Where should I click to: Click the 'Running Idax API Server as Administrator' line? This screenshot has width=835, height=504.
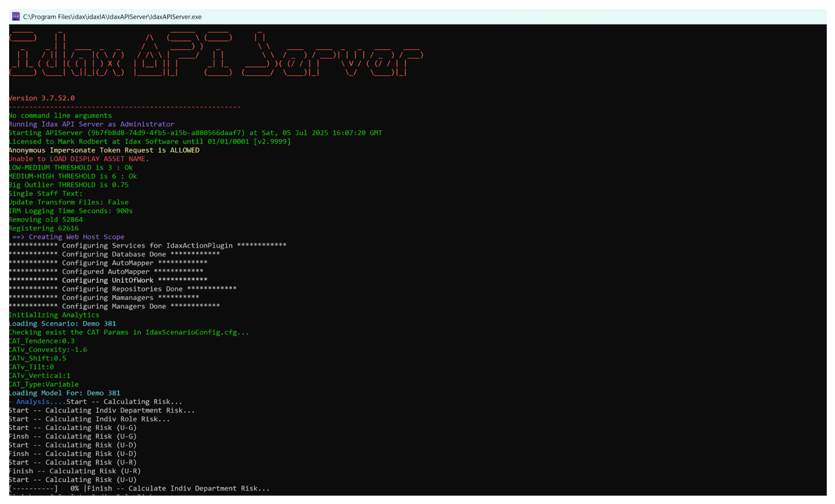tap(91, 124)
